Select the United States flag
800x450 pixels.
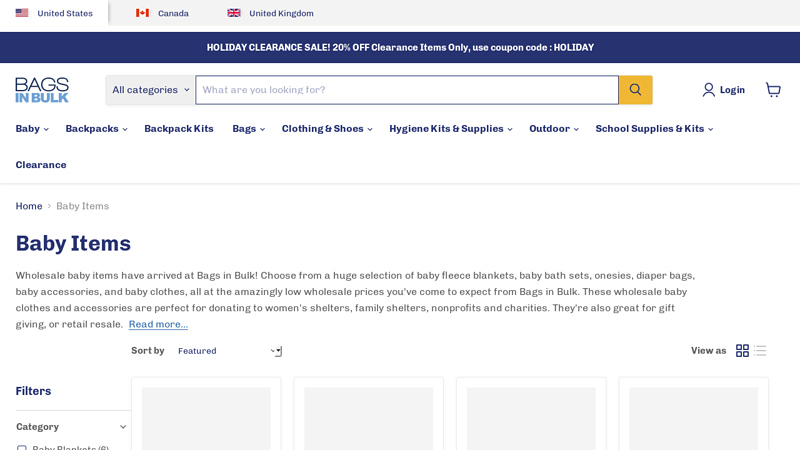[x=22, y=13]
